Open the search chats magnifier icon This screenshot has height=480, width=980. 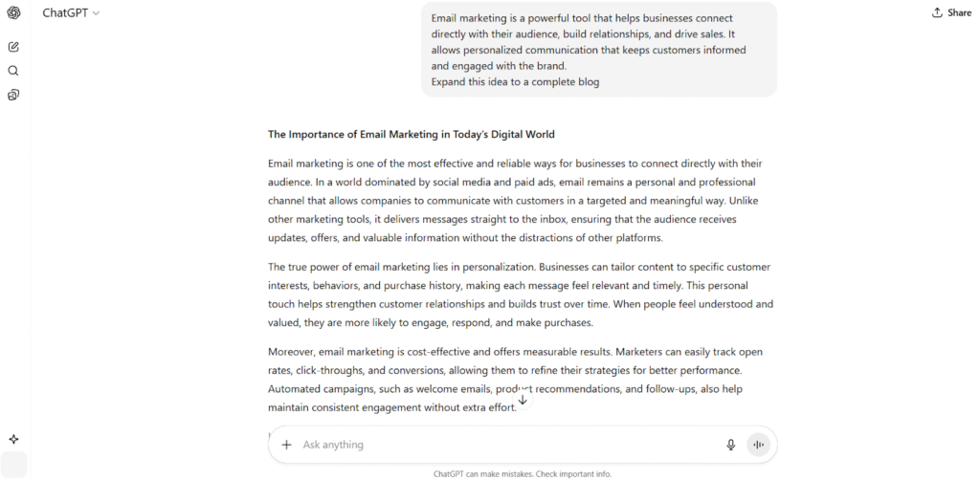click(x=13, y=71)
